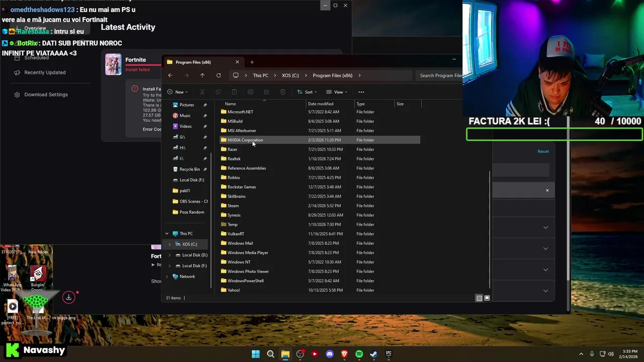Click the Share icon in Explorer toolbar
Viewport: 644px width, 362px height.
point(267,92)
